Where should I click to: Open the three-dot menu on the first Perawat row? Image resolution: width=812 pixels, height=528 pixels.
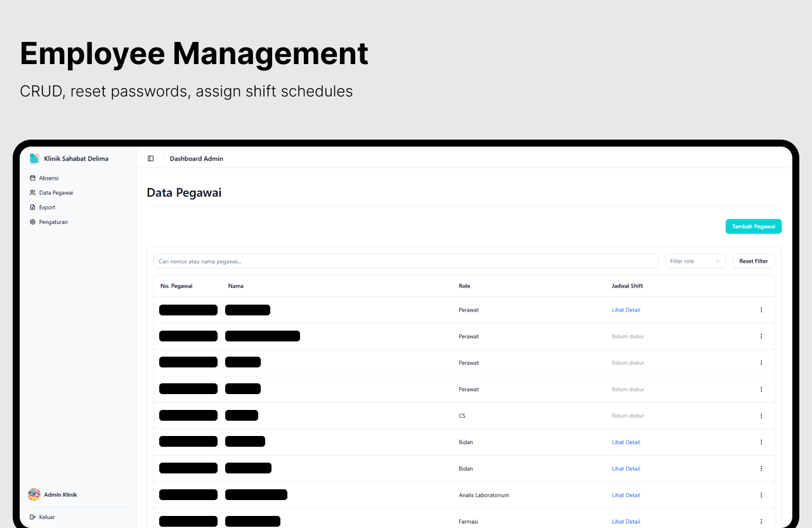(761, 310)
